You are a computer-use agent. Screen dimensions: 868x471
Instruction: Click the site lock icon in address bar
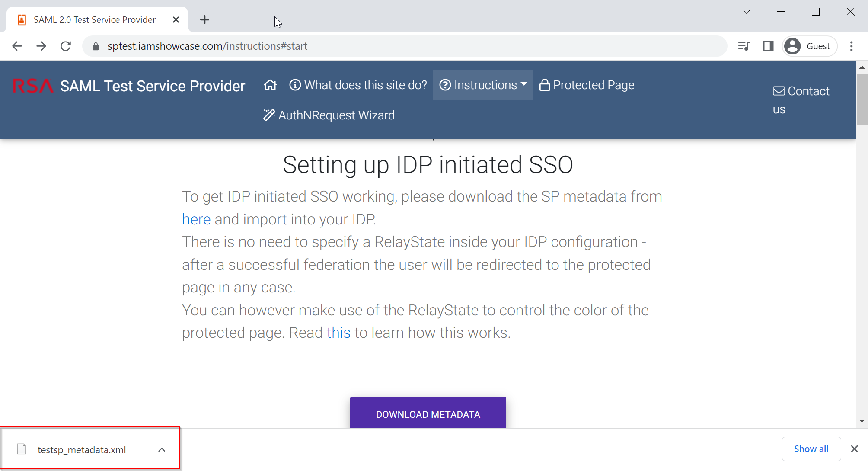point(96,46)
